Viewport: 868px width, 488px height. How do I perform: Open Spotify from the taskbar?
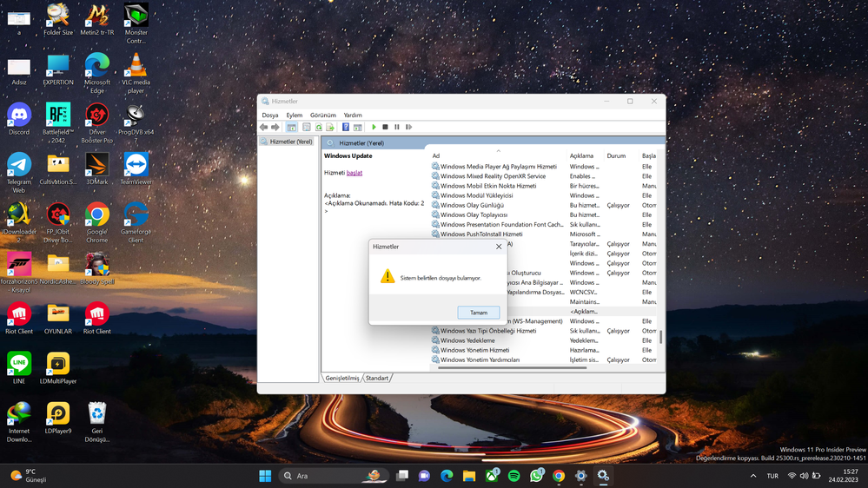tap(514, 476)
